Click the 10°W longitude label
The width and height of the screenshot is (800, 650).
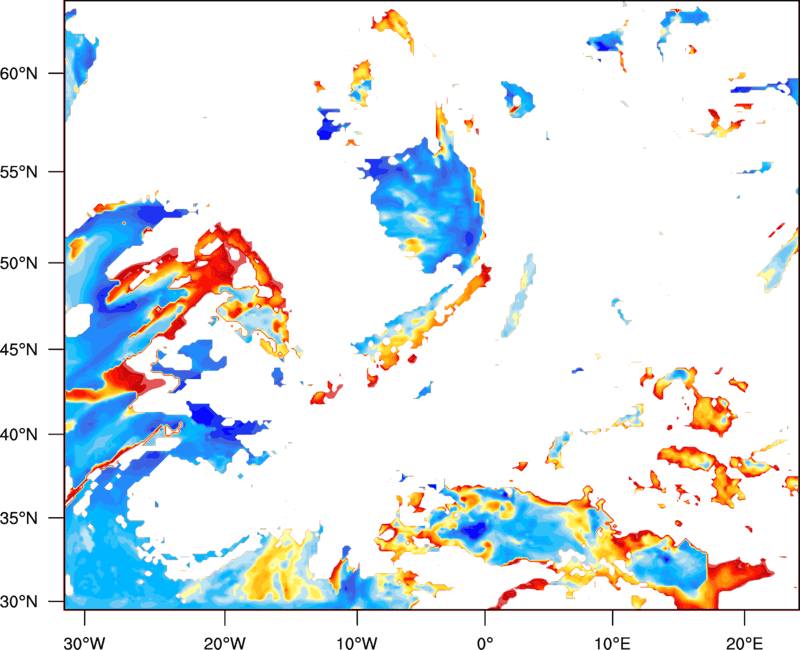tap(357, 643)
